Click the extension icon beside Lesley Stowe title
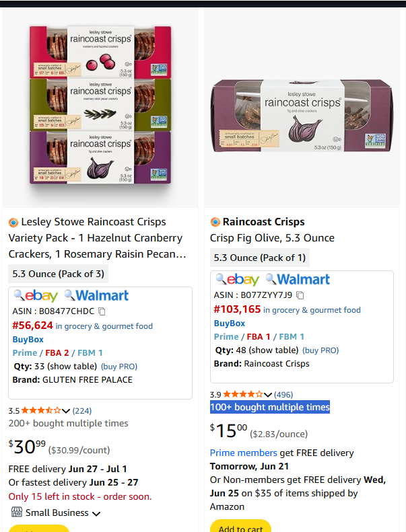The width and height of the screenshot is (406, 532). coord(13,222)
